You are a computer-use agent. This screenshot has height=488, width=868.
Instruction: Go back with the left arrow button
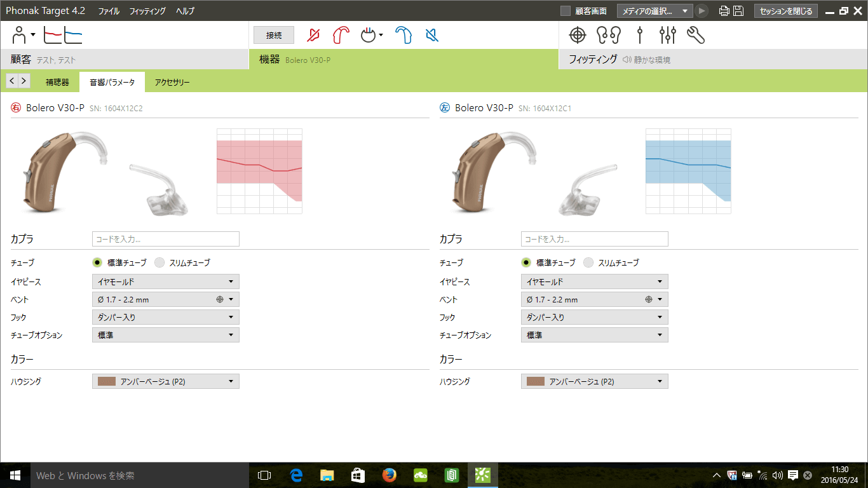(12, 81)
